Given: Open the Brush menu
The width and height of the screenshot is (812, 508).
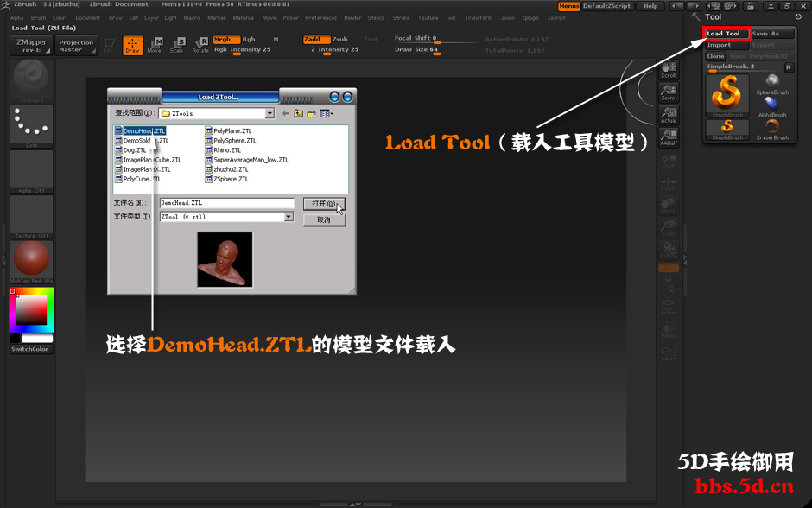Looking at the screenshot, I should click(38, 17).
